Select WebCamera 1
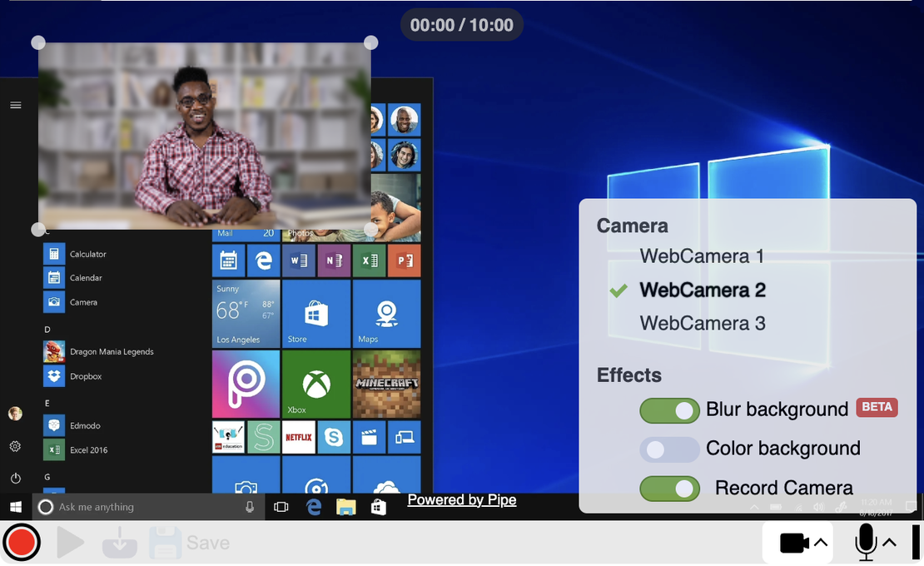This screenshot has width=924, height=566. pos(702,256)
